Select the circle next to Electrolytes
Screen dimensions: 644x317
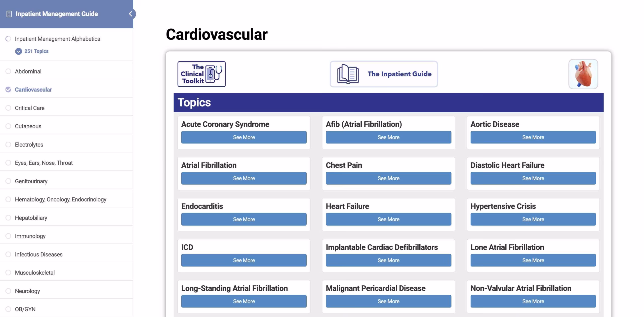tap(8, 145)
